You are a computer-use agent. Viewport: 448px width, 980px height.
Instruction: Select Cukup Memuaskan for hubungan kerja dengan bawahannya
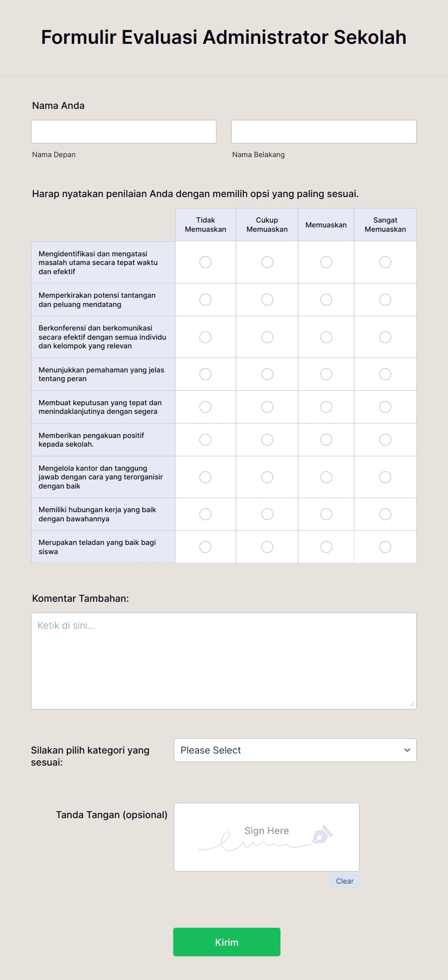[x=267, y=514]
